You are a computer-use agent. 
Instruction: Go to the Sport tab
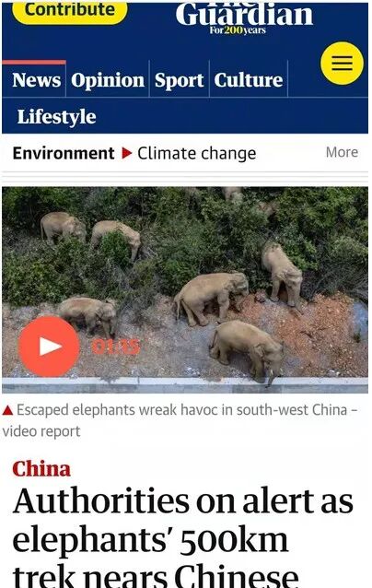179,80
